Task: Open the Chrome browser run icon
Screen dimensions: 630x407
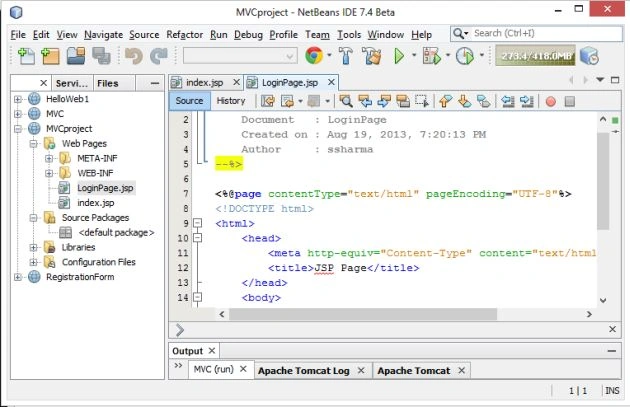Action: 314,55
